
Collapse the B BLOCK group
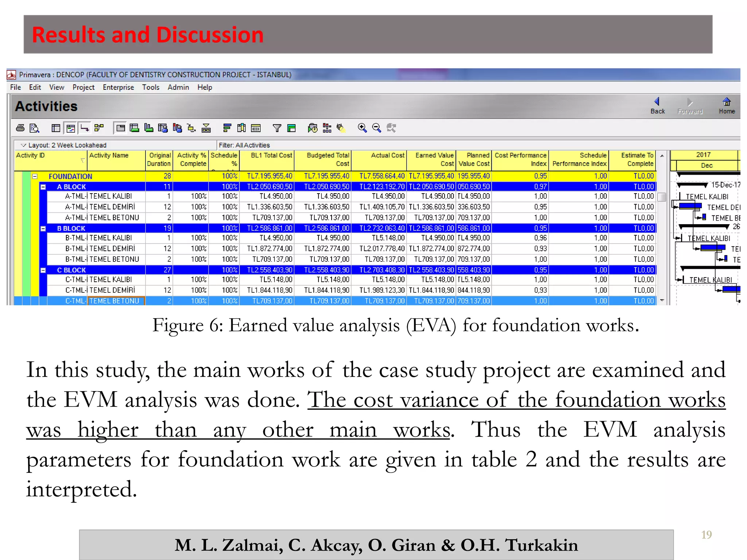43,229
